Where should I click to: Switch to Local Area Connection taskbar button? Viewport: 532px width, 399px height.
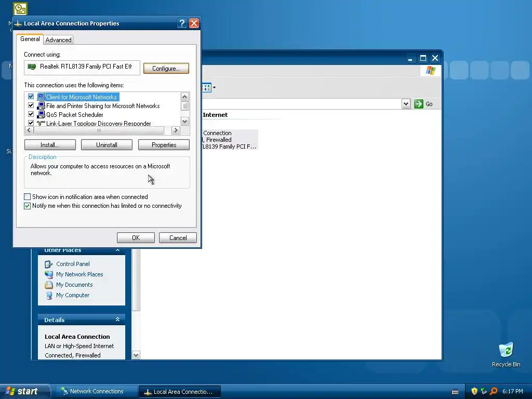click(179, 392)
